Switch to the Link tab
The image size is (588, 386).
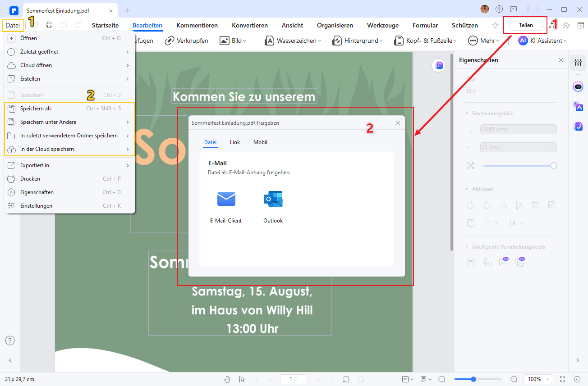[235, 142]
